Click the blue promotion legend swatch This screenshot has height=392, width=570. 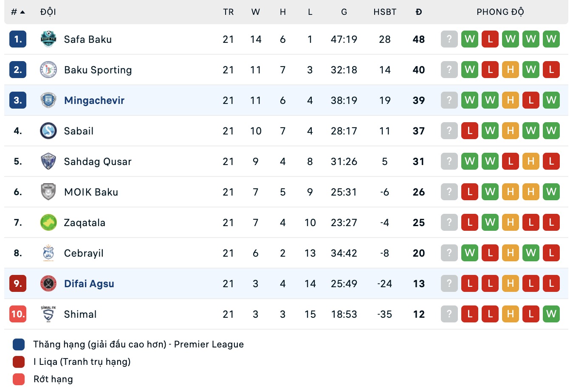click(x=19, y=344)
